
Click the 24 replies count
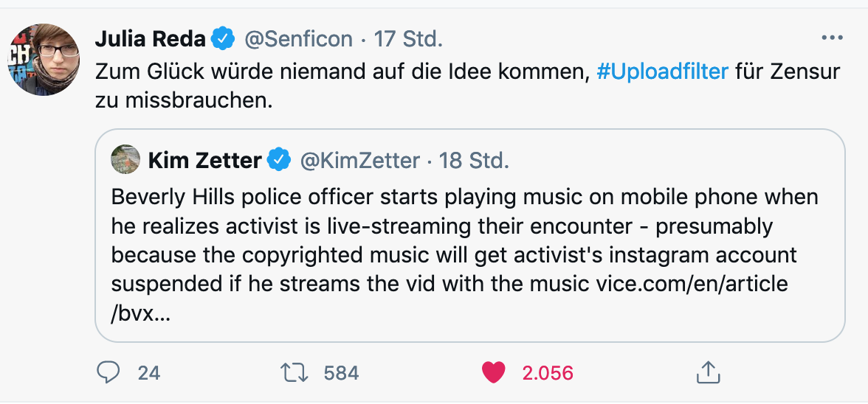[x=149, y=373]
